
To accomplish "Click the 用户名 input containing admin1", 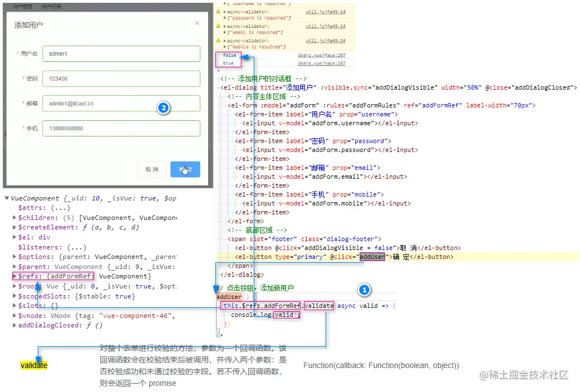I will [121, 53].
